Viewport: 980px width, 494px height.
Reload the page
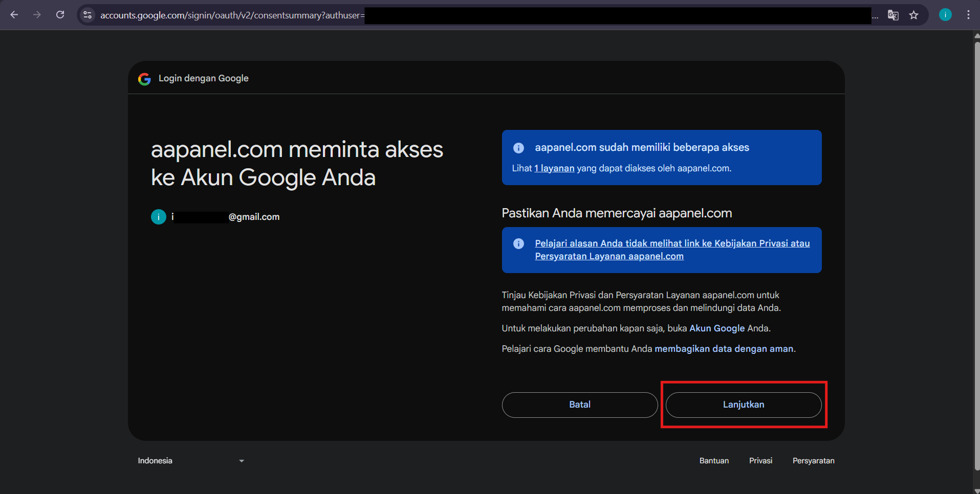click(60, 15)
